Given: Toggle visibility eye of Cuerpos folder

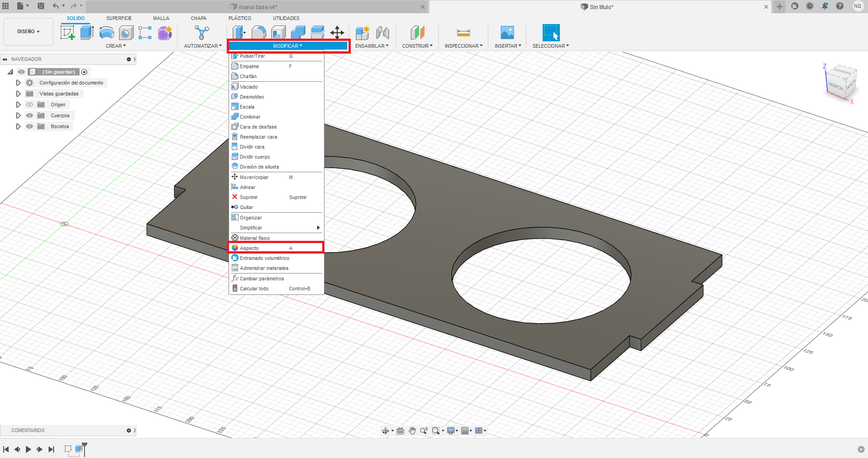Looking at the screenshot, I should click(x=30, y=115).
